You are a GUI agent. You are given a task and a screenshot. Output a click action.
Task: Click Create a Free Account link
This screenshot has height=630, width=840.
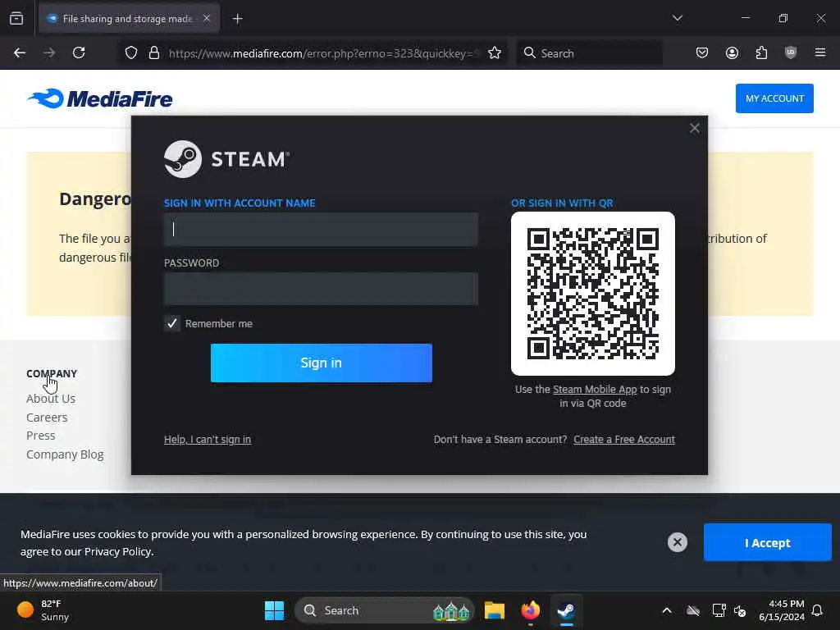[624, 440]
